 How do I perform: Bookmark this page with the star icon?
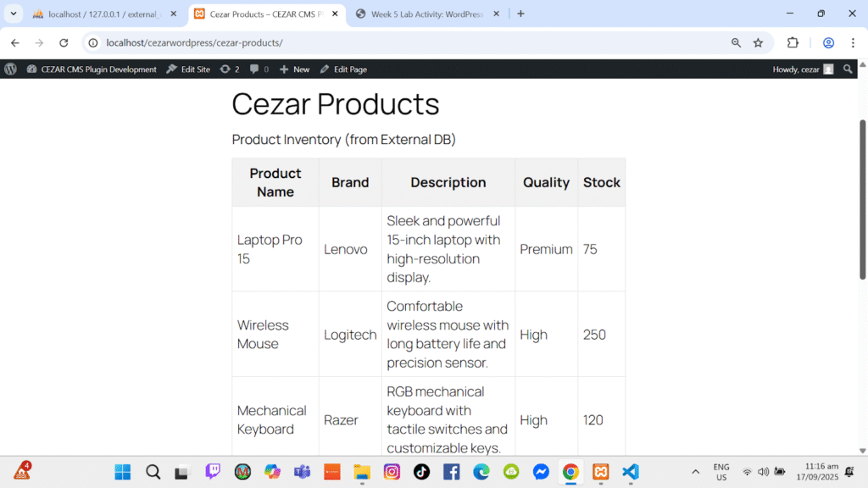click(758, 42)
